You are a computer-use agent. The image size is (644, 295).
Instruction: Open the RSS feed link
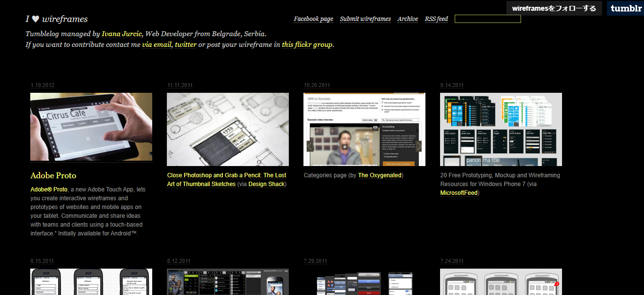pos(436,19)
